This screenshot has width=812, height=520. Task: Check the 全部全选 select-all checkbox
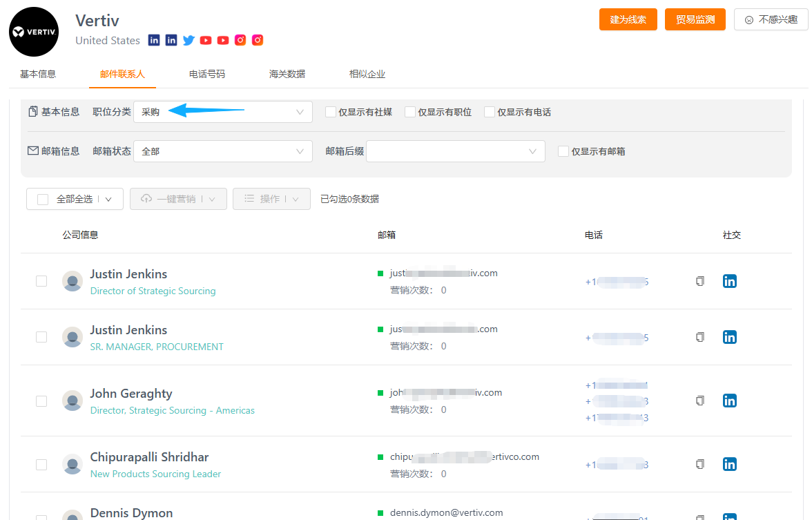pyautogui.click(x=43, y=200)
